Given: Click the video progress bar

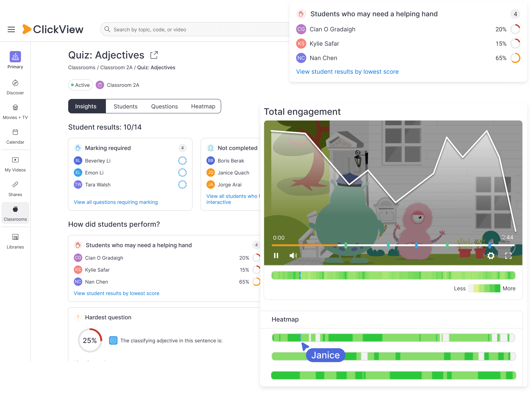Looking at the screenshot, I should tap(393, 245).
